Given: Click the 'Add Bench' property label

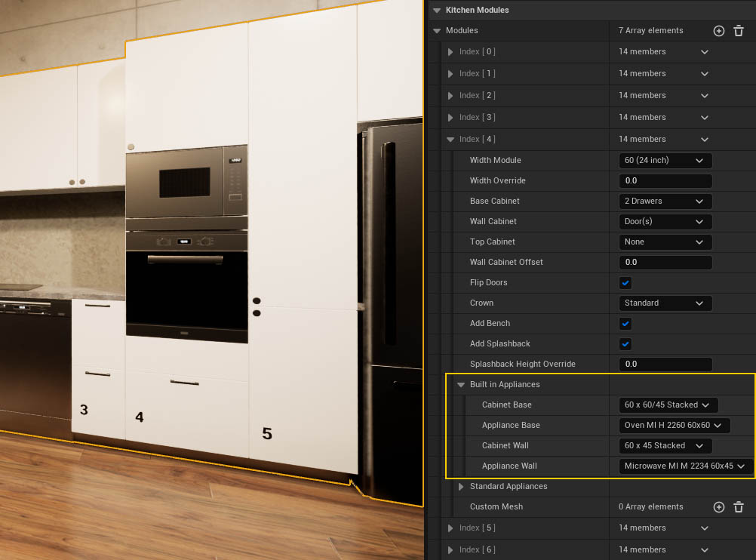Looking at the screenshot, I should 490,323.
